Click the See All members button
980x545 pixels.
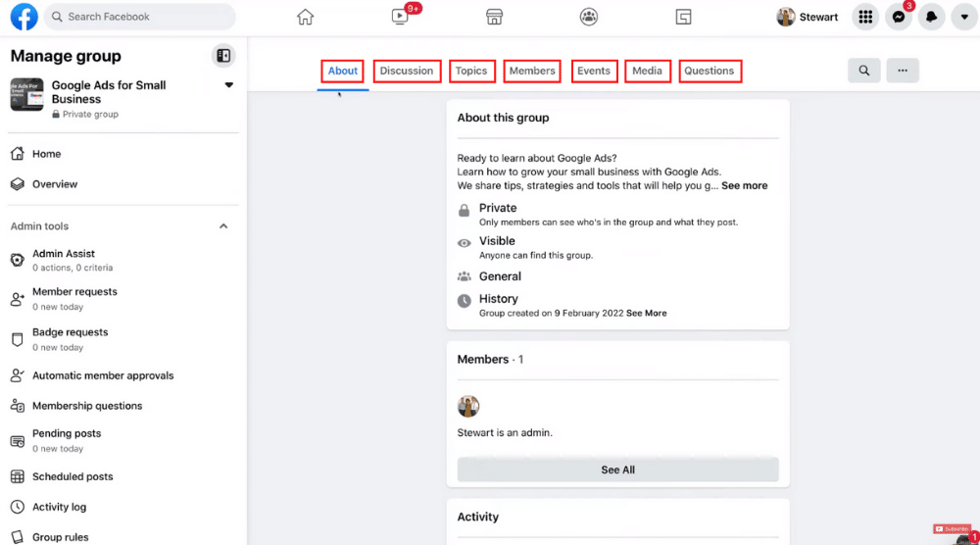617,470
